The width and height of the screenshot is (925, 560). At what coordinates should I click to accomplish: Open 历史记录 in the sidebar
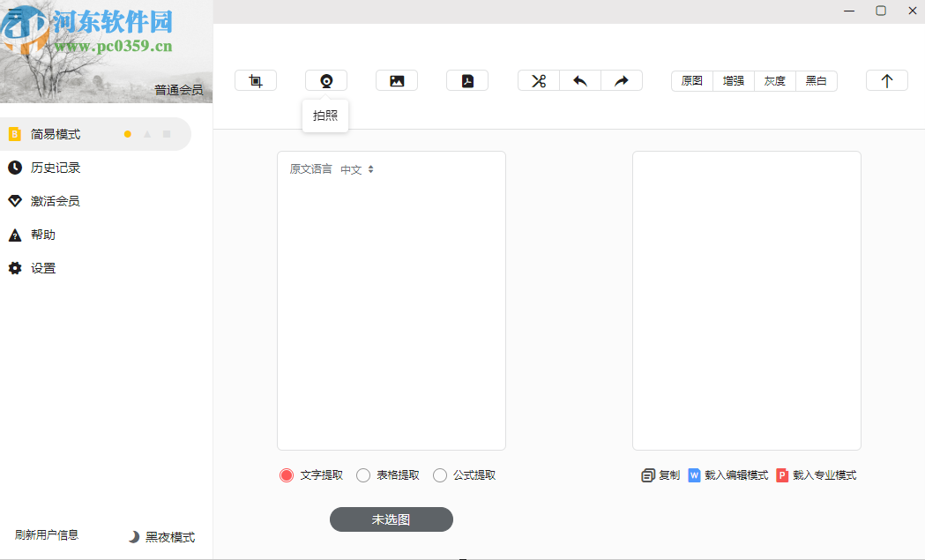pyautogui.click(x=55, y=167)
